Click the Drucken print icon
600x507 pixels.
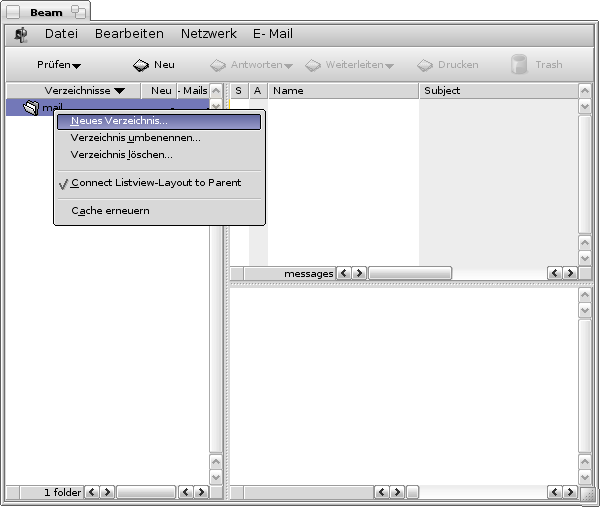coord(425,65)
